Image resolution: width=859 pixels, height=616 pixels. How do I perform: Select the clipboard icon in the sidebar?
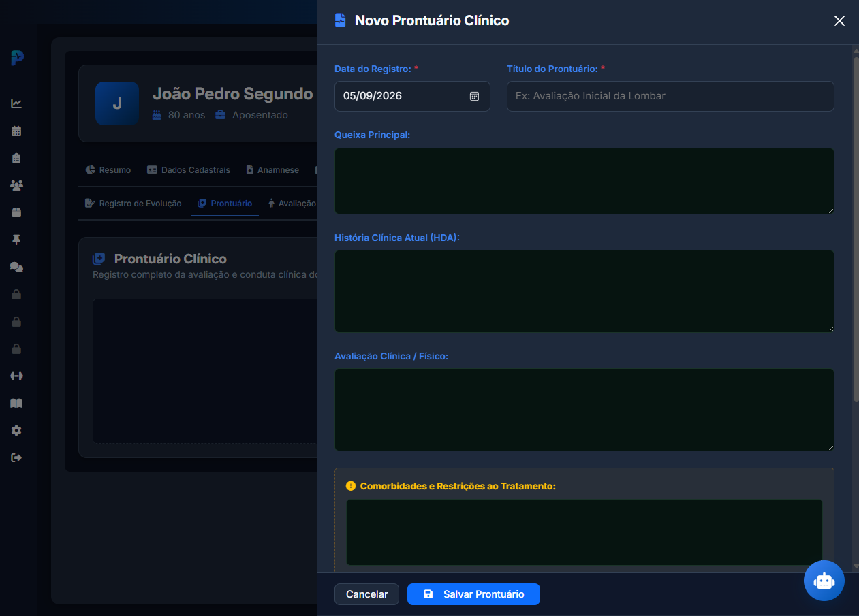click(x=16, y=158)
